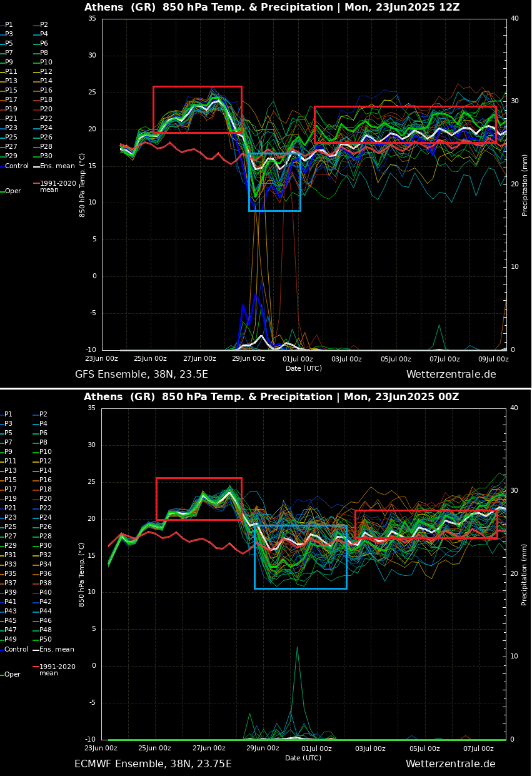Pick the P35 ensemble member label
Viewport: 532px width, 776px height.
pos(11,574)
